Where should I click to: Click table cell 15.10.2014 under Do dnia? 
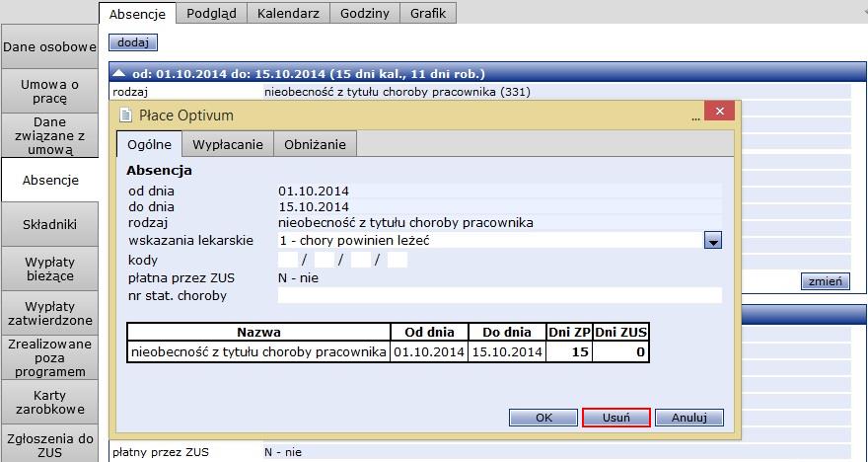(x=507, y=351)
